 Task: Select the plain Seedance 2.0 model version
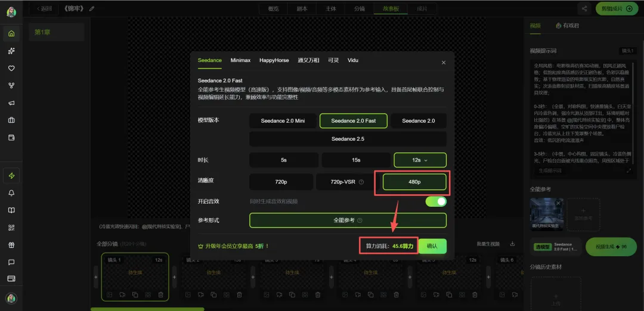(419, 120)
